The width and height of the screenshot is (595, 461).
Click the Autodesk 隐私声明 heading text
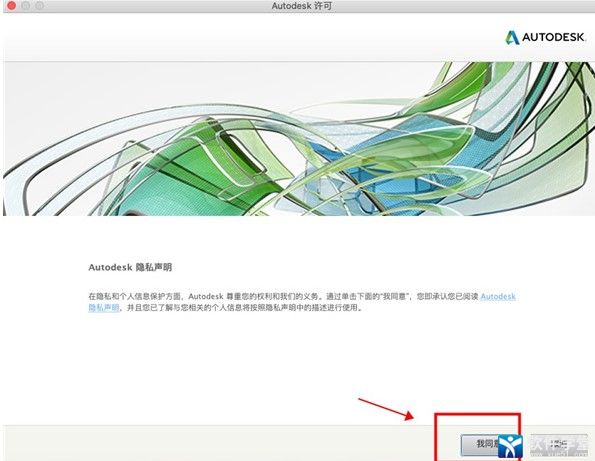tap(130, 267)
